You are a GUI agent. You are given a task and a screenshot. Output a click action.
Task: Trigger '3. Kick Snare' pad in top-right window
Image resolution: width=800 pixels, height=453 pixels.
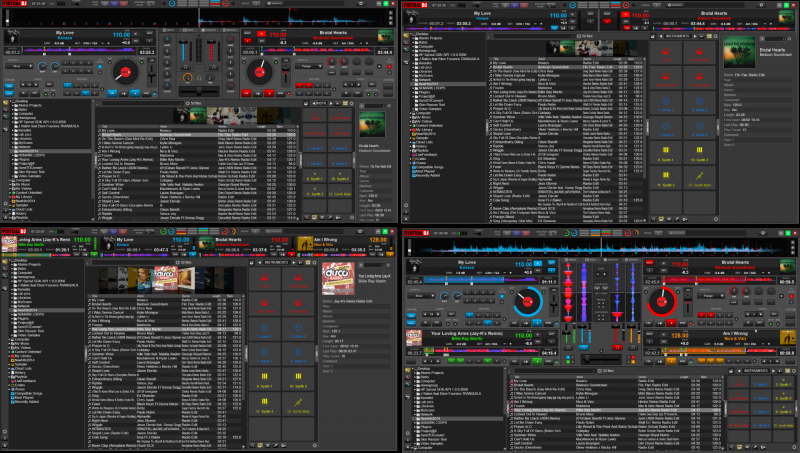point(665,79)
